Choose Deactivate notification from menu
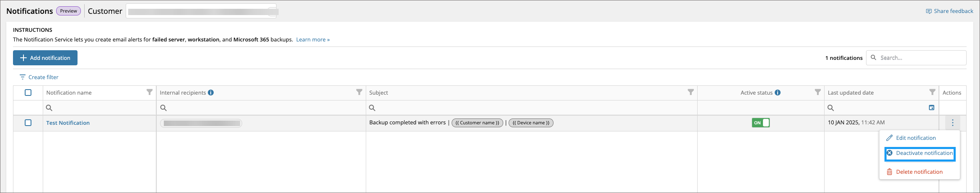The image size is (980, 193). (x=920, y=153)
